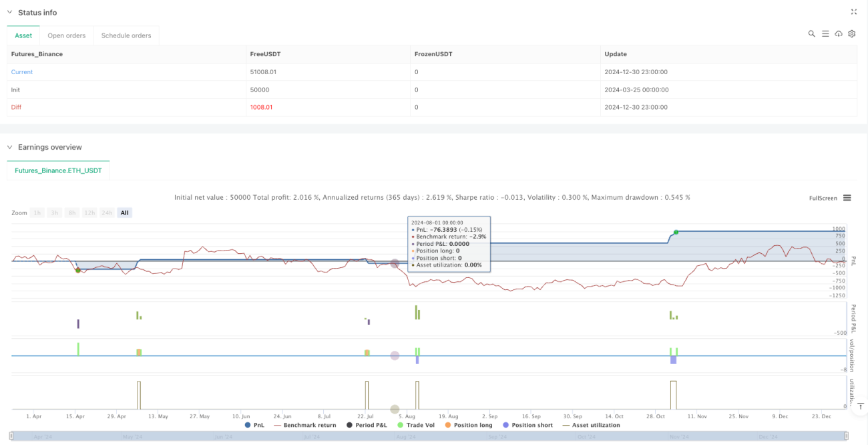Click the search magnifier icon above the asset table
This screenshot has width=868, height=445.
point(812,33)
